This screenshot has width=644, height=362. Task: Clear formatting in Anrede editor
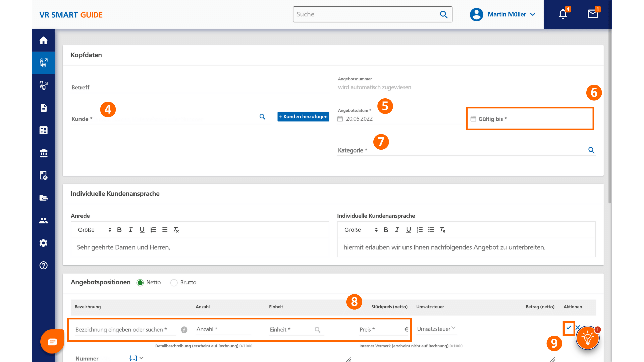176,230
